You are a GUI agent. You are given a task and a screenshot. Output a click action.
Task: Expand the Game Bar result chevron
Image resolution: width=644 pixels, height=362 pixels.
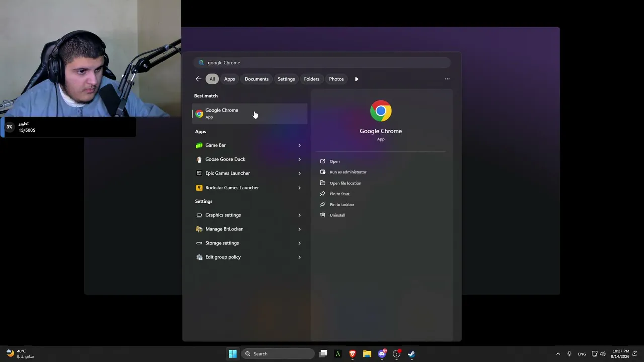299,145
